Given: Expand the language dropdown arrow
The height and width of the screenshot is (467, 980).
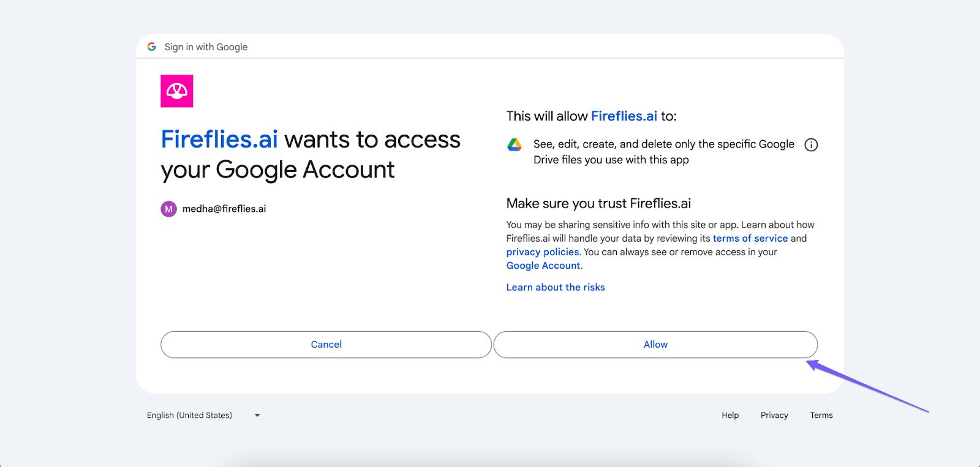Looking at the screenshot, I should coord(257,415).
